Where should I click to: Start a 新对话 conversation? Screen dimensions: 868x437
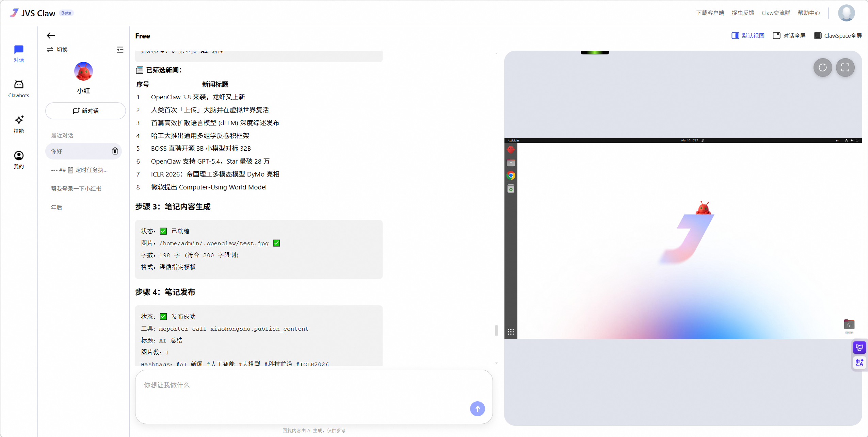click(85, 111)
